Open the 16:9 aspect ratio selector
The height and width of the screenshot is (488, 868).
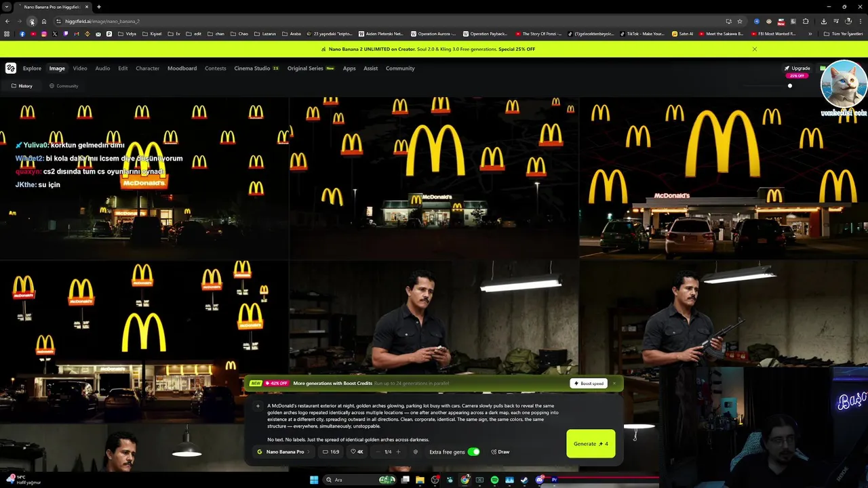tap(331, 452)
